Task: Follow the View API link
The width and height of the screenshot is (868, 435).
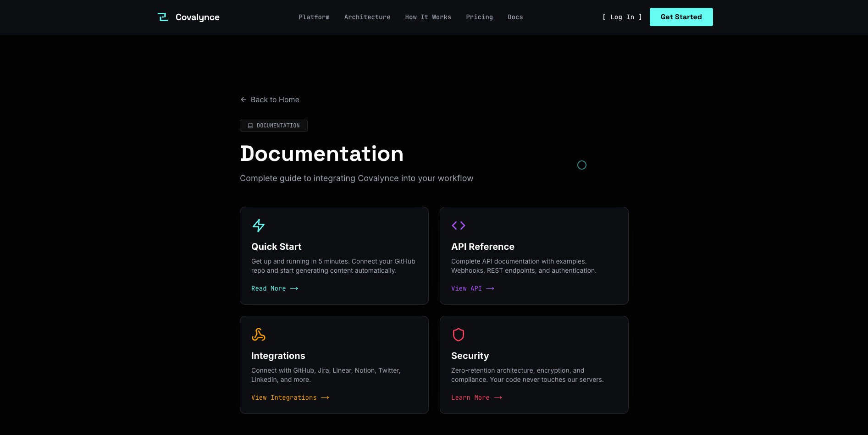Action: coord(473,288)
